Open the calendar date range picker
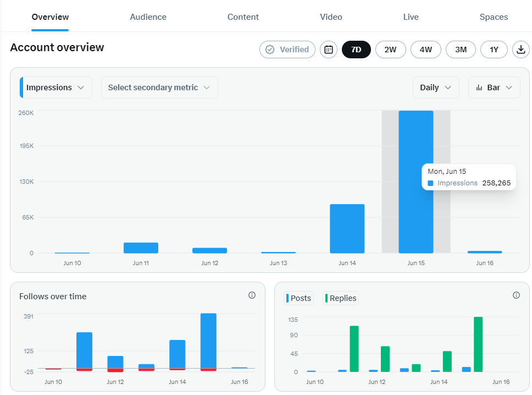532x395 pixels. click(x=329, y=50)
